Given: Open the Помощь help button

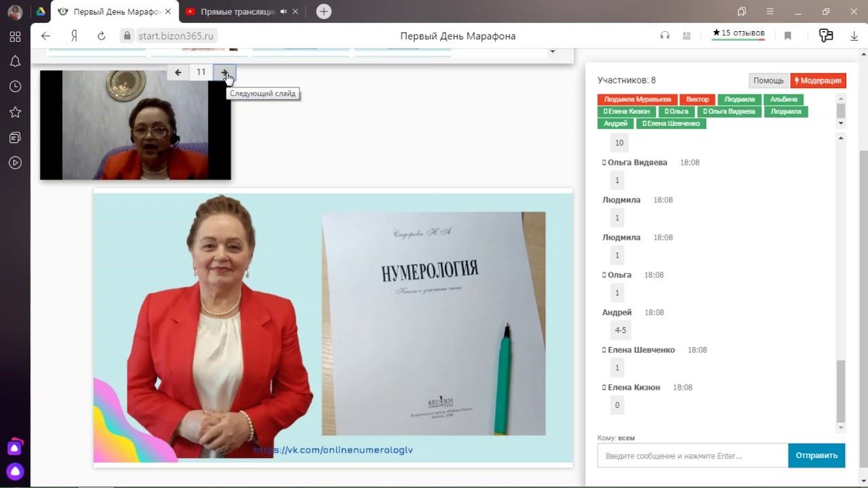Looking at the screenshot, I should [x=768, y=81].
